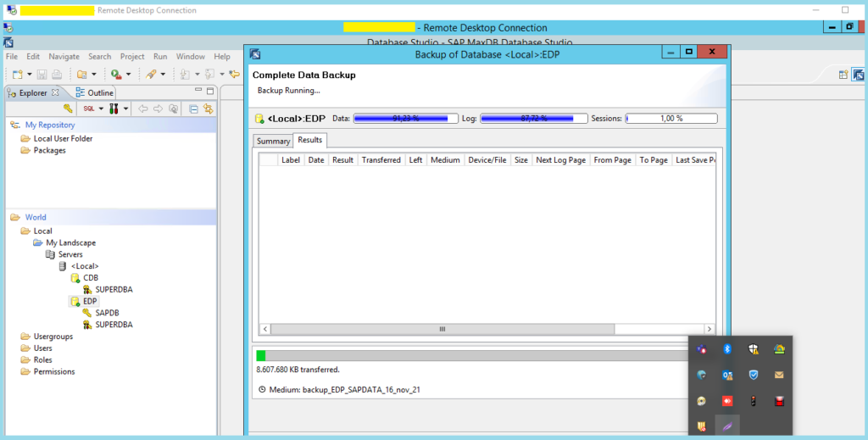Select My Landscape folder
Image resolution: width=868 pixels, height=440 pixels.
click(x=64, y=243)
